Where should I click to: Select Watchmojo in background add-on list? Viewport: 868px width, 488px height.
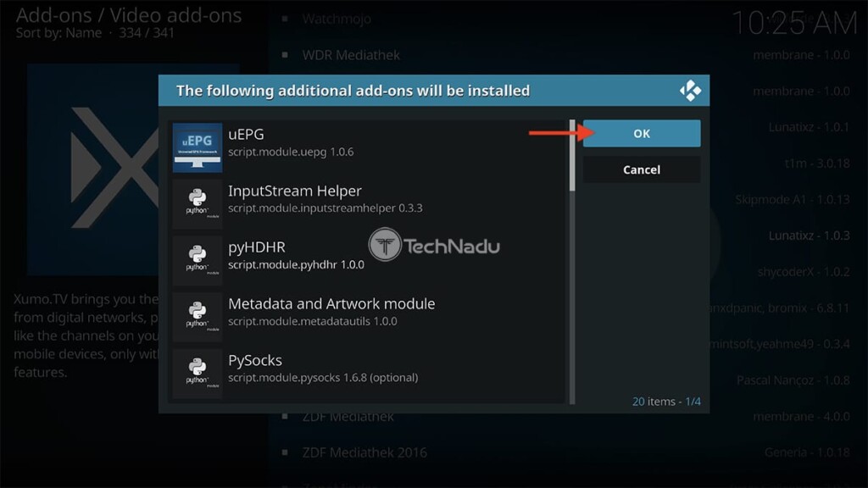337,19
